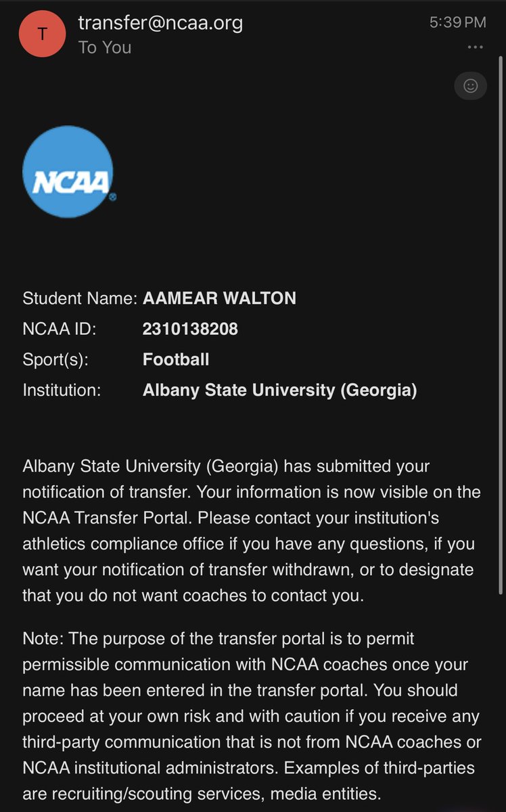Select the transfer@ncaa.org sender address

tap(160, 23)
